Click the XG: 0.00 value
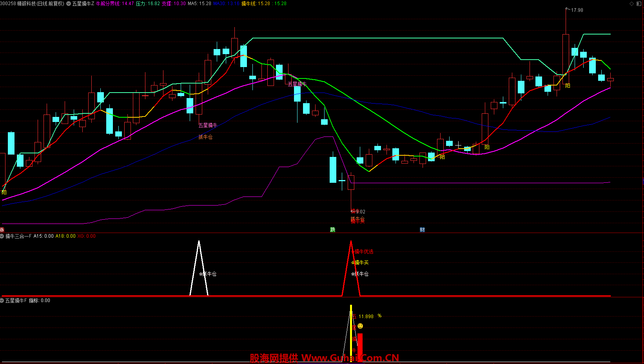 pyautogui.click(x=87, y=236)
